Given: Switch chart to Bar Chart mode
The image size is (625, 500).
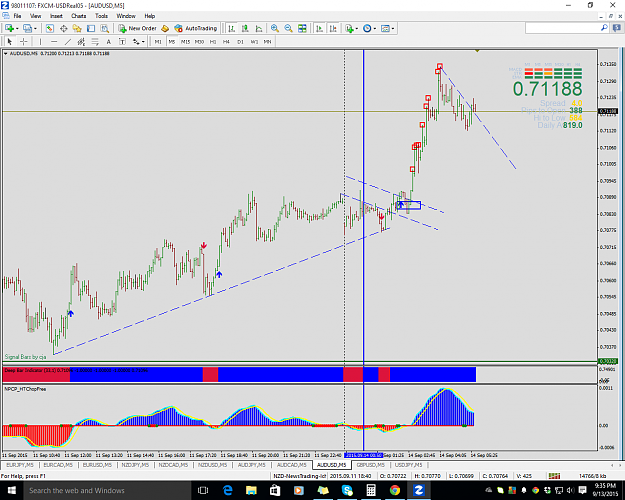Looking at the screenshot, I should (x=232, y=28).
